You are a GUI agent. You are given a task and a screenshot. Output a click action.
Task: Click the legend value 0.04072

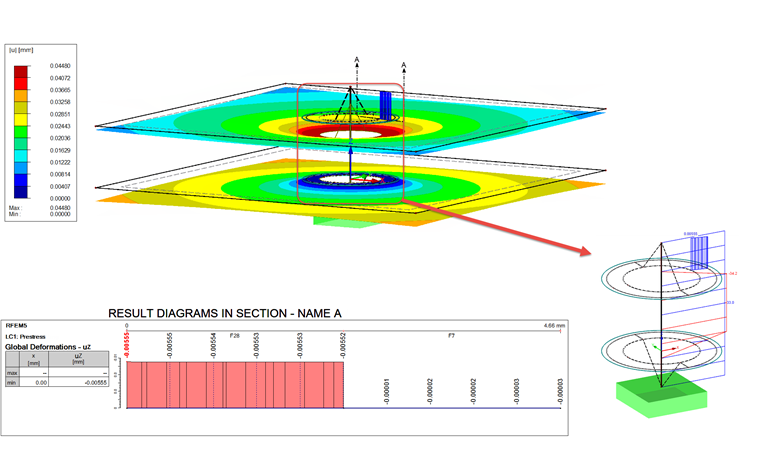60,78
